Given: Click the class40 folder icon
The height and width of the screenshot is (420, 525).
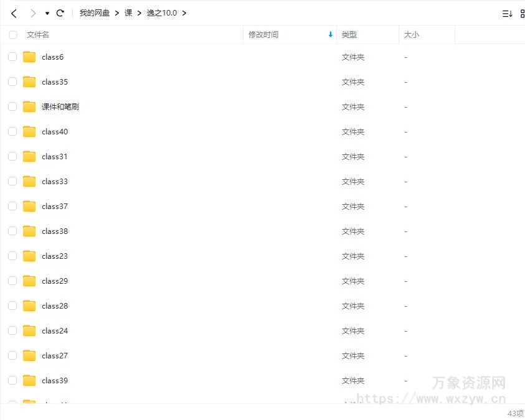Looking at the screenshot, I should coord(29,132).
